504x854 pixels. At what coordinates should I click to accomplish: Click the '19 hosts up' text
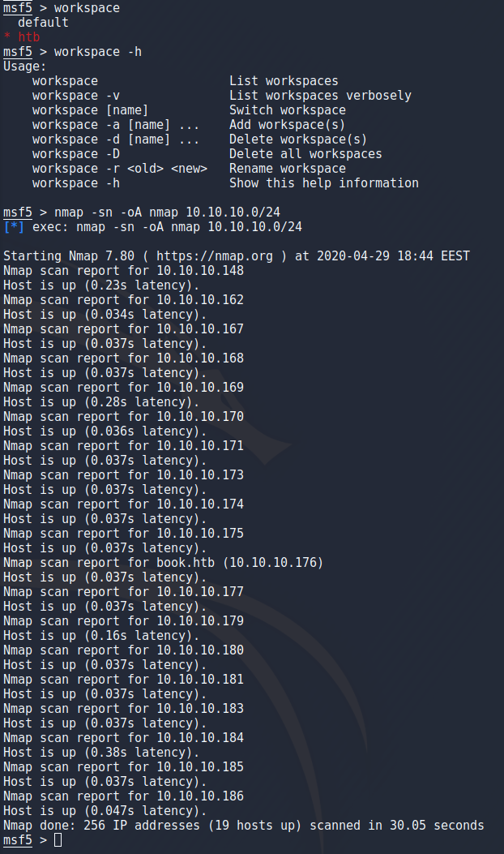(x=254, y=825)
